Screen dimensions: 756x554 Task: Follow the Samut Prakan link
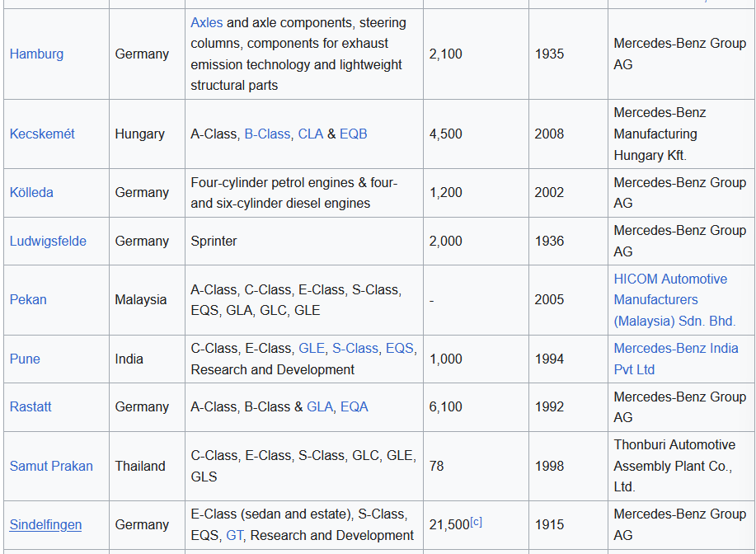[51, 466]
